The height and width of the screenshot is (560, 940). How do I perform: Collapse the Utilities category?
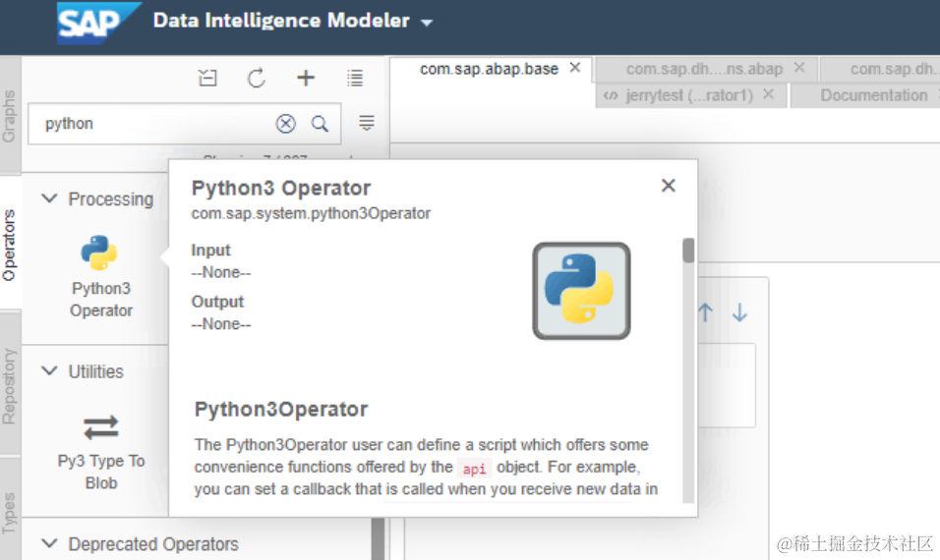(49, 370)
